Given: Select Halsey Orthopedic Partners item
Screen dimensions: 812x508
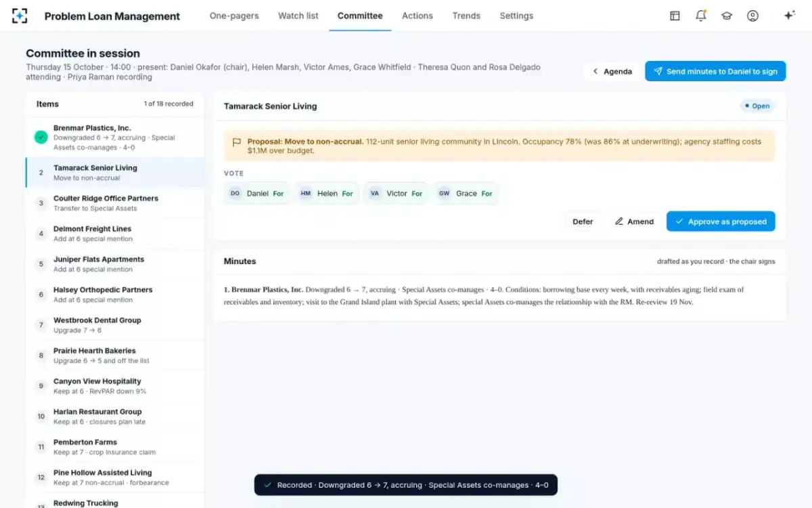Looking at the screenshot, I should [115, 295].
